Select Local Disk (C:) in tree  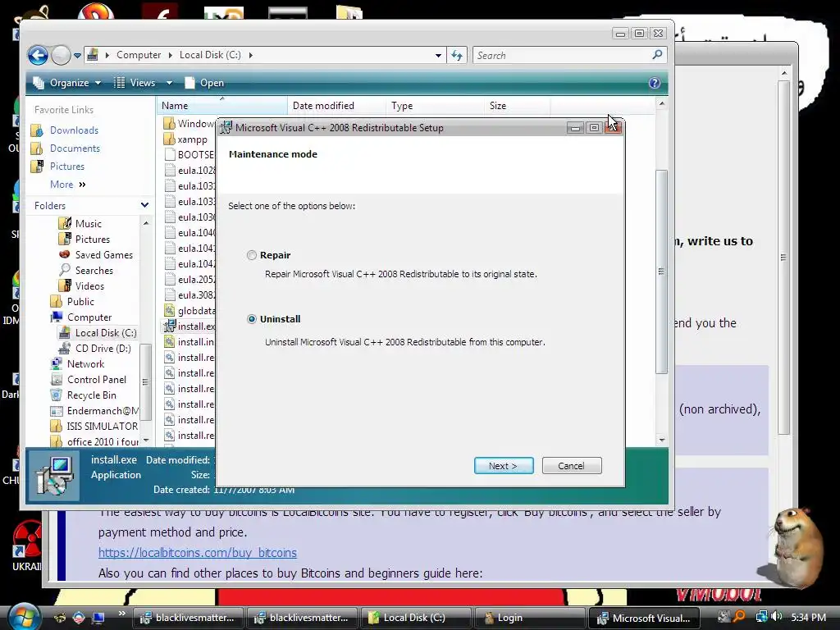(x=106, y=333)
